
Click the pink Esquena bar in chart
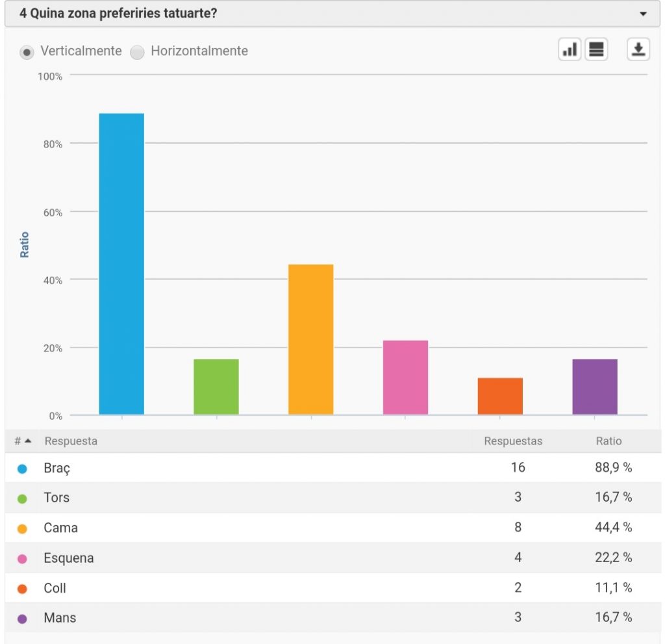[x=405, y=378]
